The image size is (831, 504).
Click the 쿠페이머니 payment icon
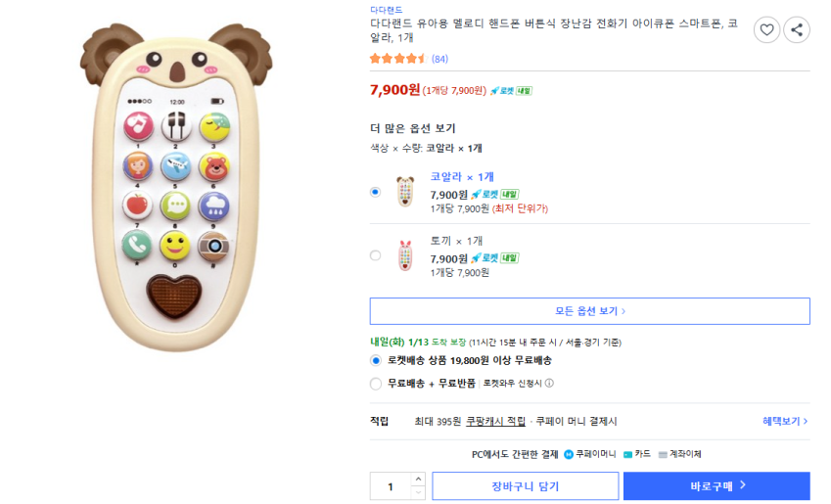pos(569,454)
